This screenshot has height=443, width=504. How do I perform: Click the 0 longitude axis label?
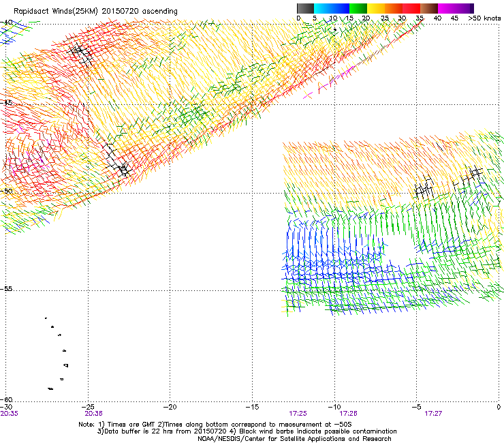[x=499, y=407]
